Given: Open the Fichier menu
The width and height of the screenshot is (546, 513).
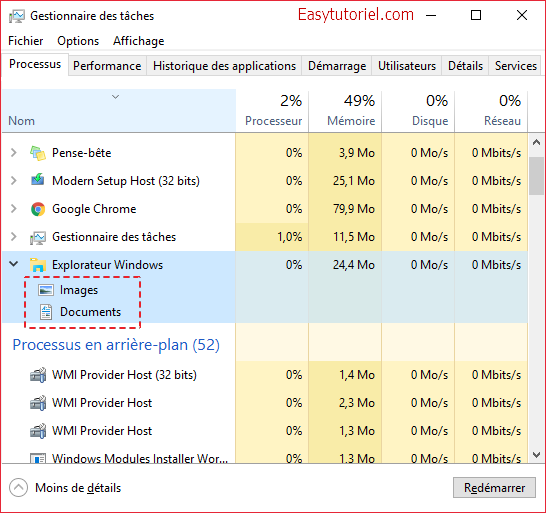Looking at the screenshot, I should click(26, 41).
